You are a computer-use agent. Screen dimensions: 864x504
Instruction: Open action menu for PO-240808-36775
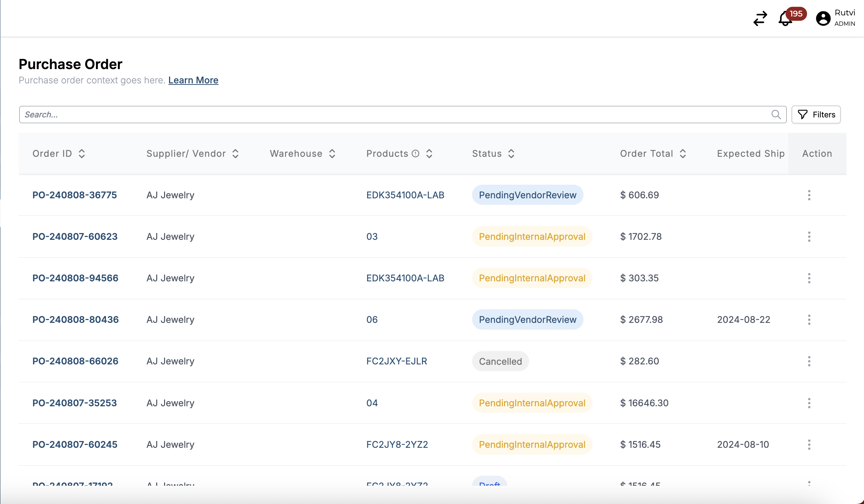pos(809,195)
